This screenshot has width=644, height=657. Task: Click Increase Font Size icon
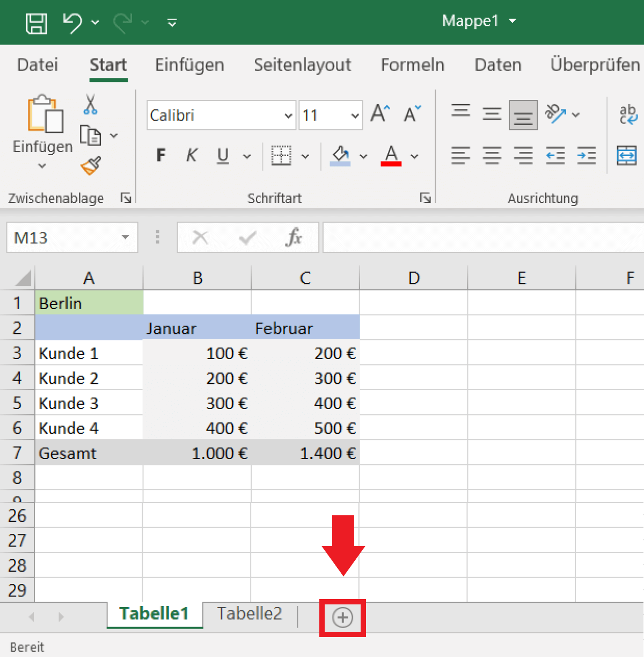click(380, 113)
